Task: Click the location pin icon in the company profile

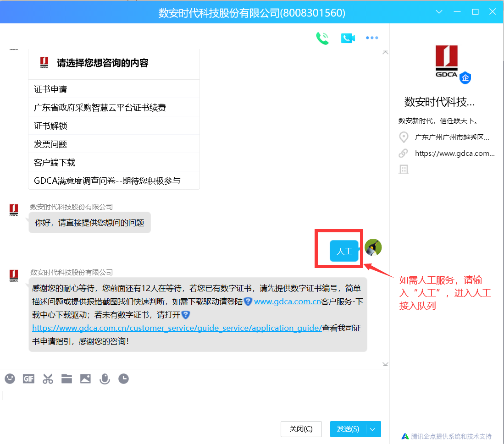Action: click(x=404, y=137)
